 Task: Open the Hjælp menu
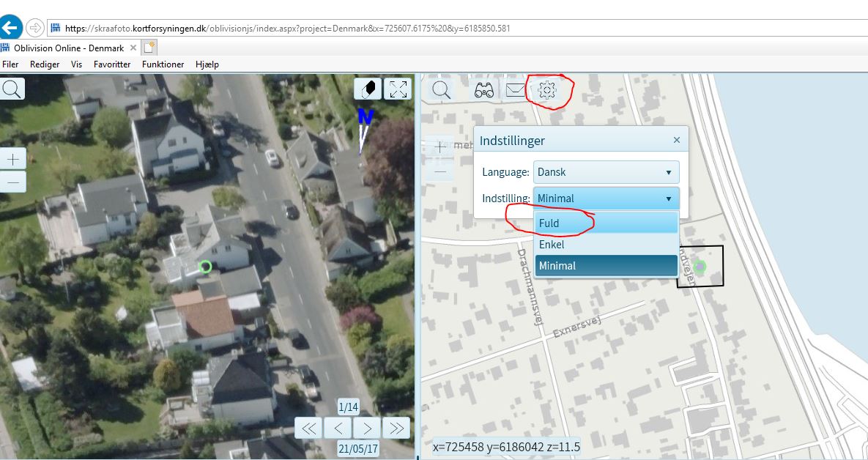coord(207,64)
